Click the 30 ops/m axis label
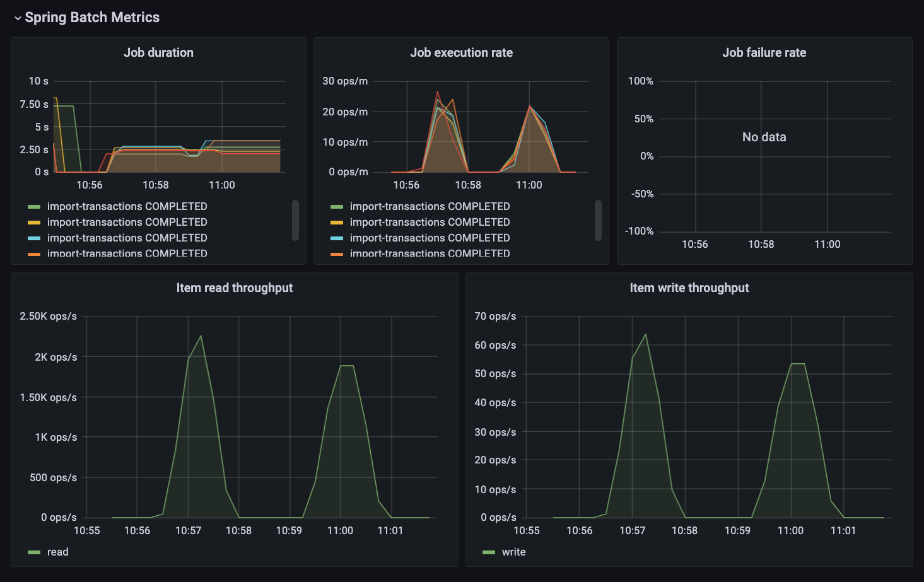 tap(345, 81)
